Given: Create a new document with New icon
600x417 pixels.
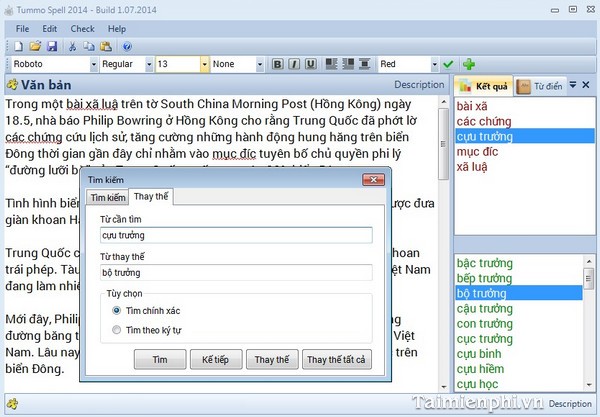Looking at the screenshot, I should pos(18,46).
